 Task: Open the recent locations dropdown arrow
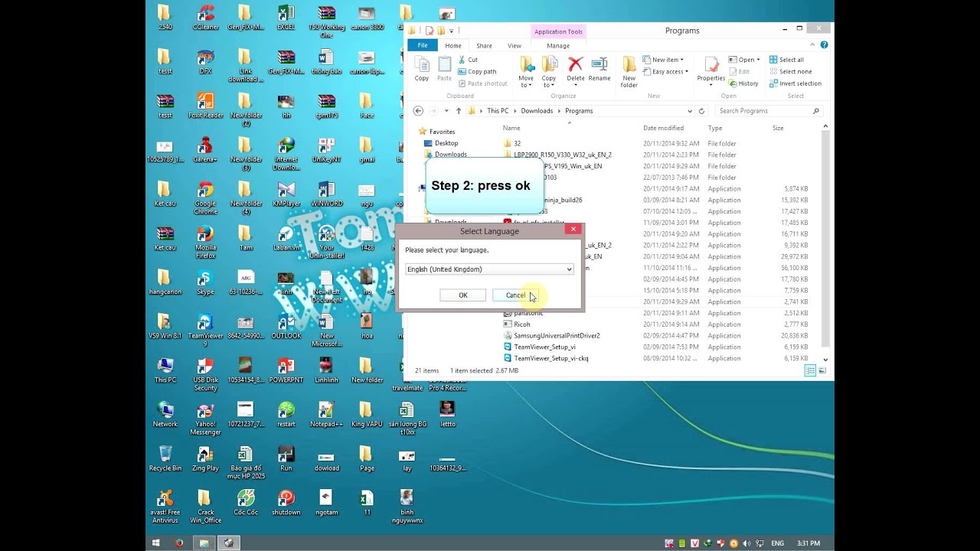pos(448,111)
